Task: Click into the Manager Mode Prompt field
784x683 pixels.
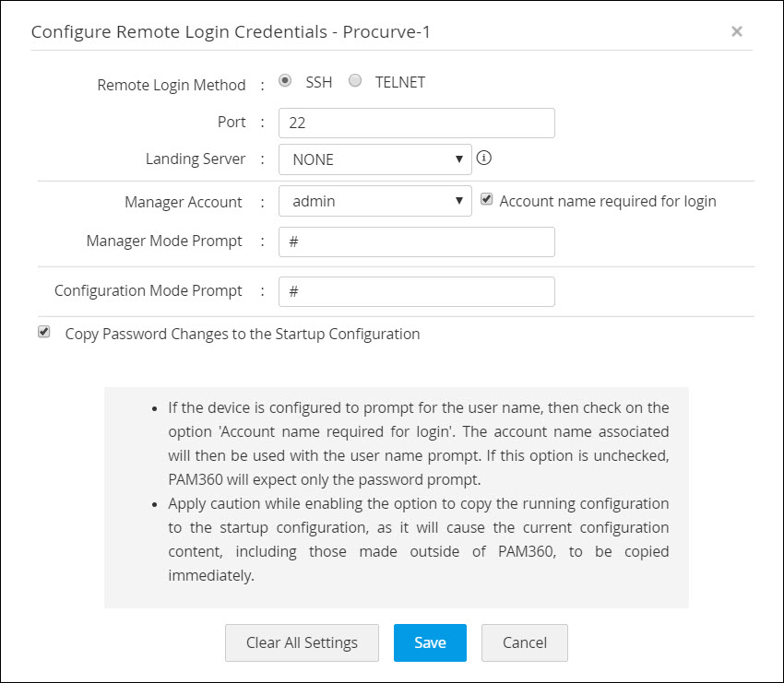Action: coord(416,241)
